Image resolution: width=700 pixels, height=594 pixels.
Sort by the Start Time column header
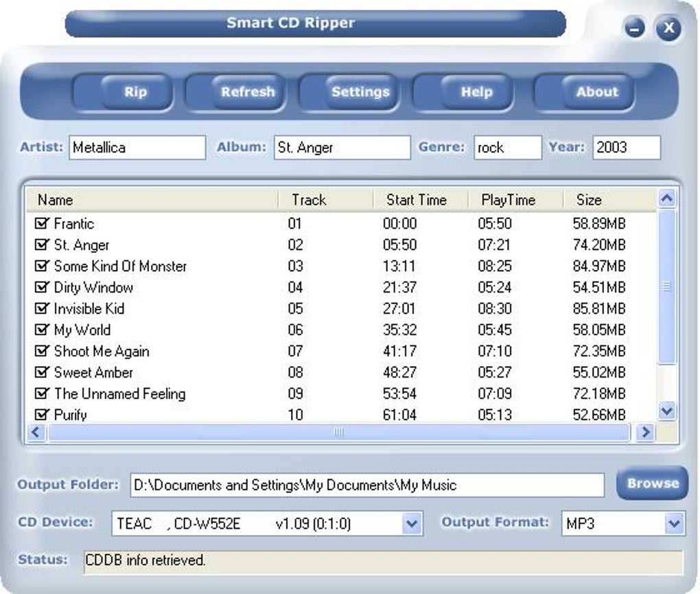[421, 200]
